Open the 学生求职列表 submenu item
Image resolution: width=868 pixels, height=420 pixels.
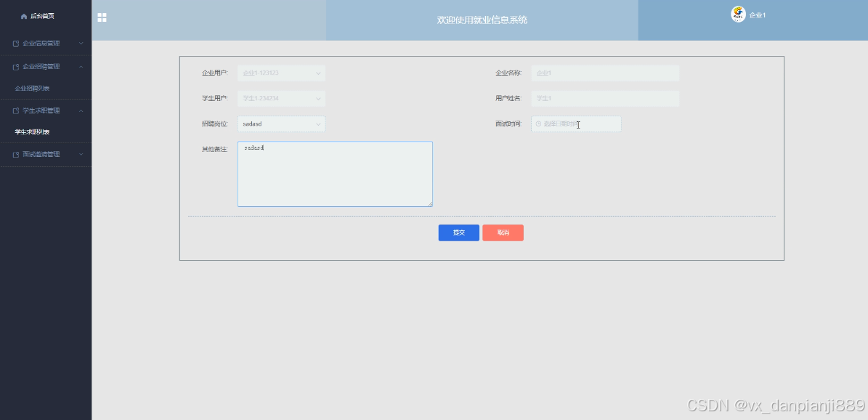click(x=33, y=132)
